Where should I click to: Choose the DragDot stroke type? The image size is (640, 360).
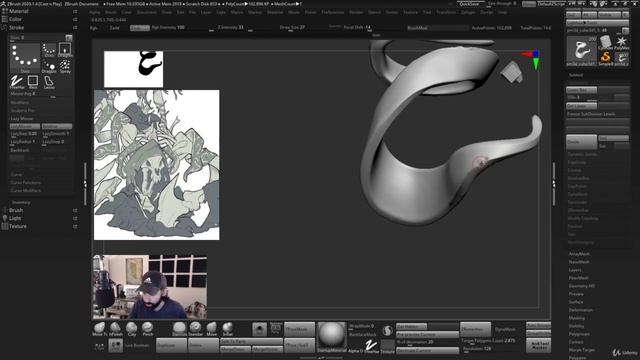click(49, 67)
